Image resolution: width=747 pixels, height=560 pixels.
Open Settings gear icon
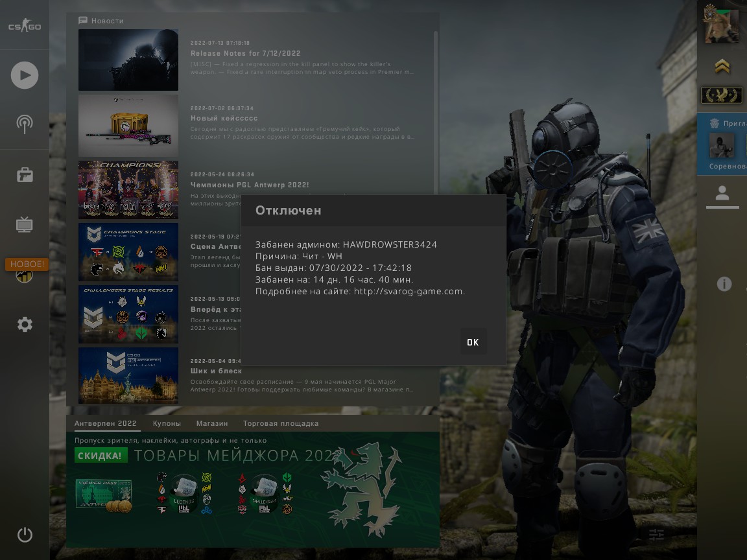pyautogui.click(x=25, y=325)
